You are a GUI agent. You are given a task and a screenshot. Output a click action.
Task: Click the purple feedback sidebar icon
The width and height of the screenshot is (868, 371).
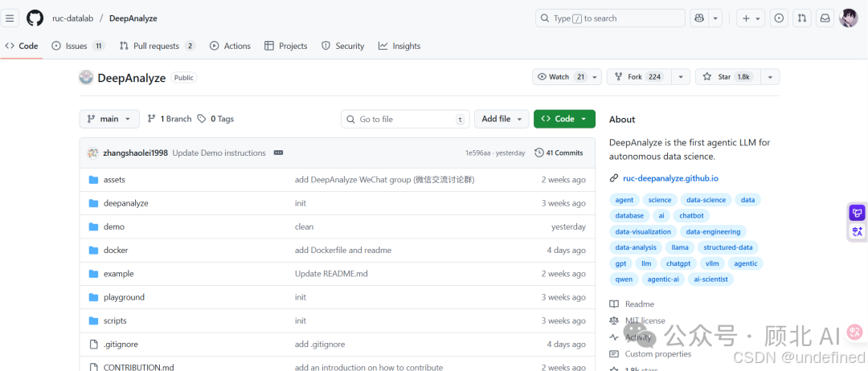coord(857,213)
